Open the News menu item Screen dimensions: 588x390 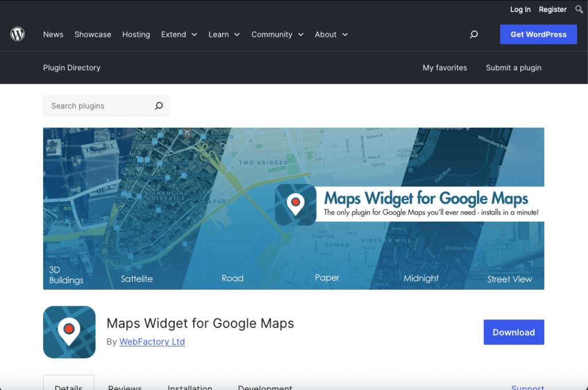(x=53, y=34)
